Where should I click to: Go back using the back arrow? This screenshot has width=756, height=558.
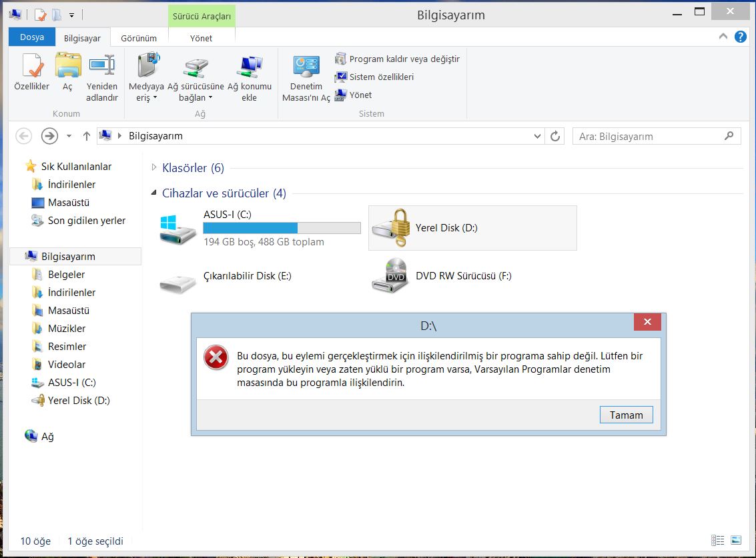[23, 136]
